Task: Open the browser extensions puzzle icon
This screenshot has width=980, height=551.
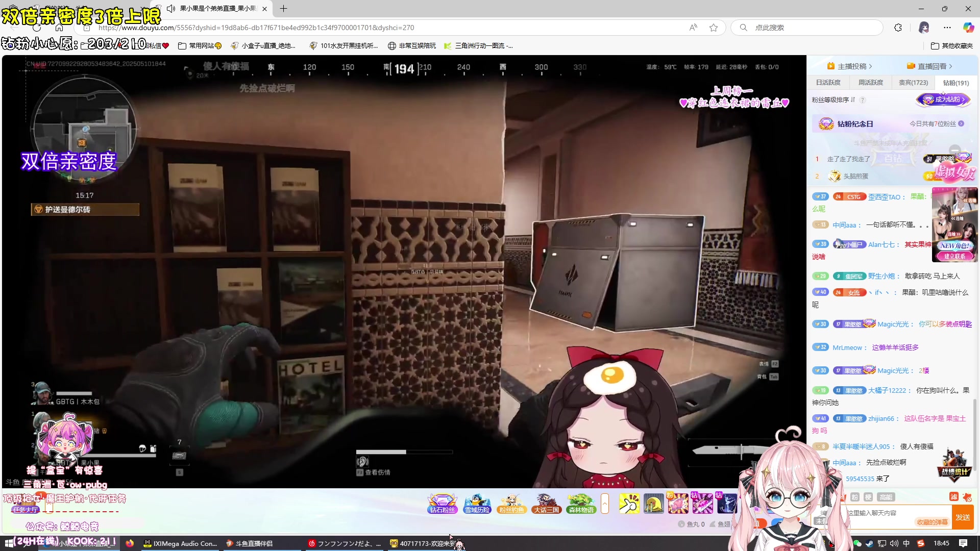Action: [x=898, y=28]
